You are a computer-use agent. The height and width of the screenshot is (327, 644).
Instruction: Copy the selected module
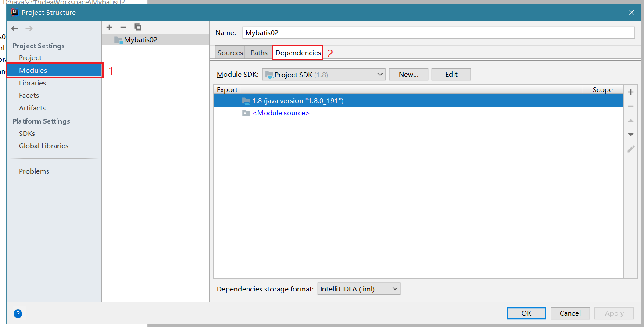point(138,27)
